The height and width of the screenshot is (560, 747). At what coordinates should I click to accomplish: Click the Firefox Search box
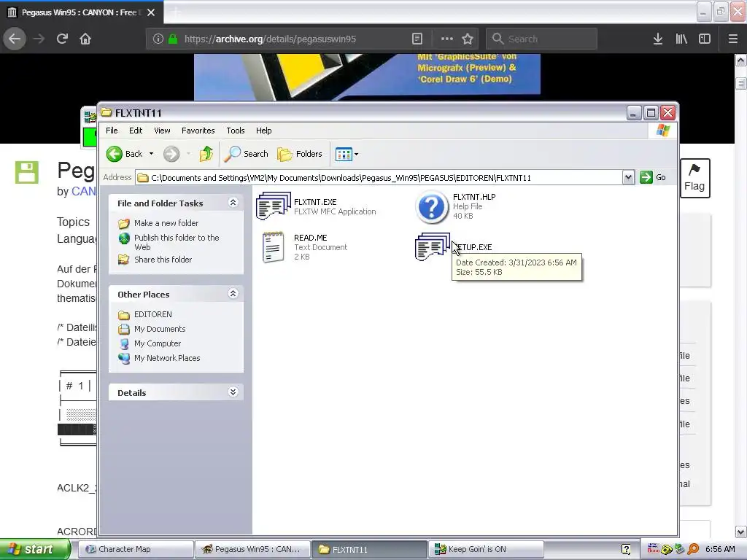tap(541, 39)
